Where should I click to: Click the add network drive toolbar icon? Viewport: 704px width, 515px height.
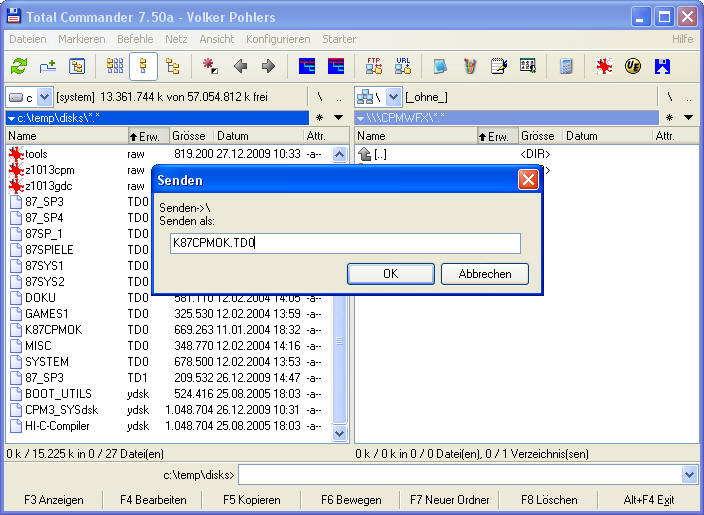[48, 66]
